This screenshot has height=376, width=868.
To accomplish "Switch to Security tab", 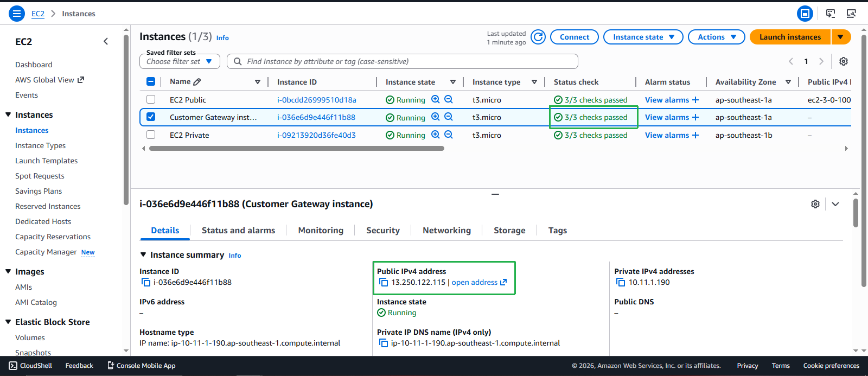I will (383, 231).
